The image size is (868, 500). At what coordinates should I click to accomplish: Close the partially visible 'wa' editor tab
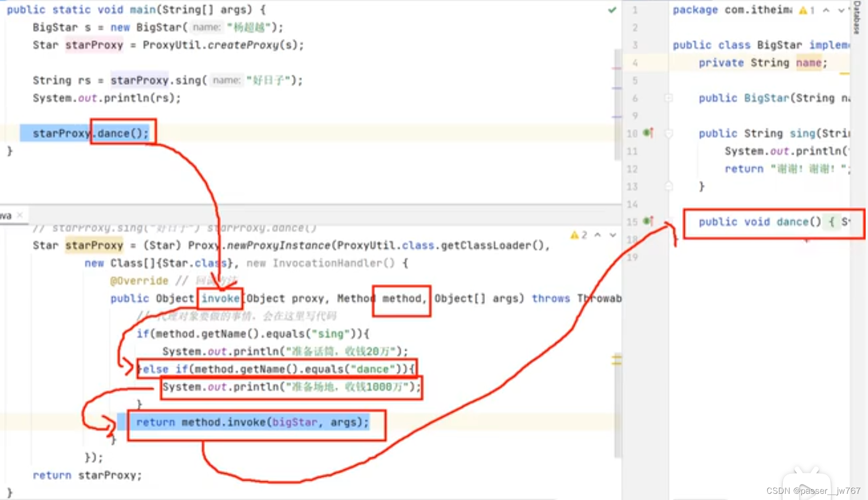pos(20,215)
